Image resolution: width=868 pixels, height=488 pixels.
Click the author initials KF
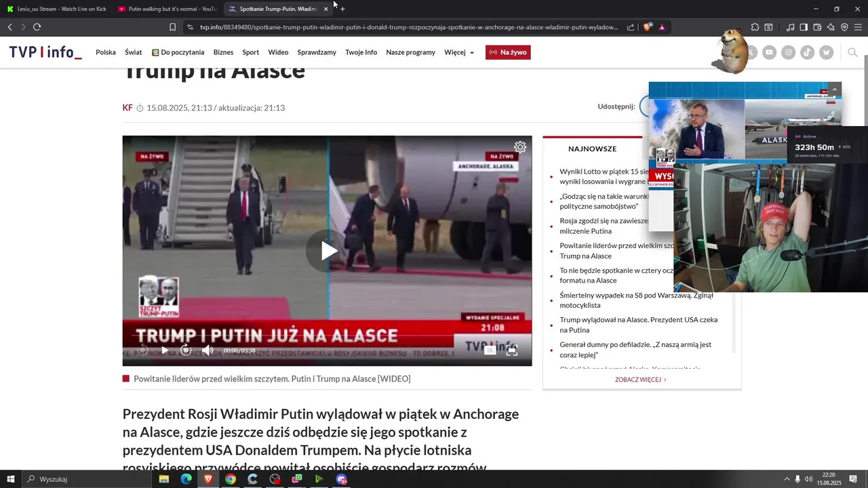[127, 108]
